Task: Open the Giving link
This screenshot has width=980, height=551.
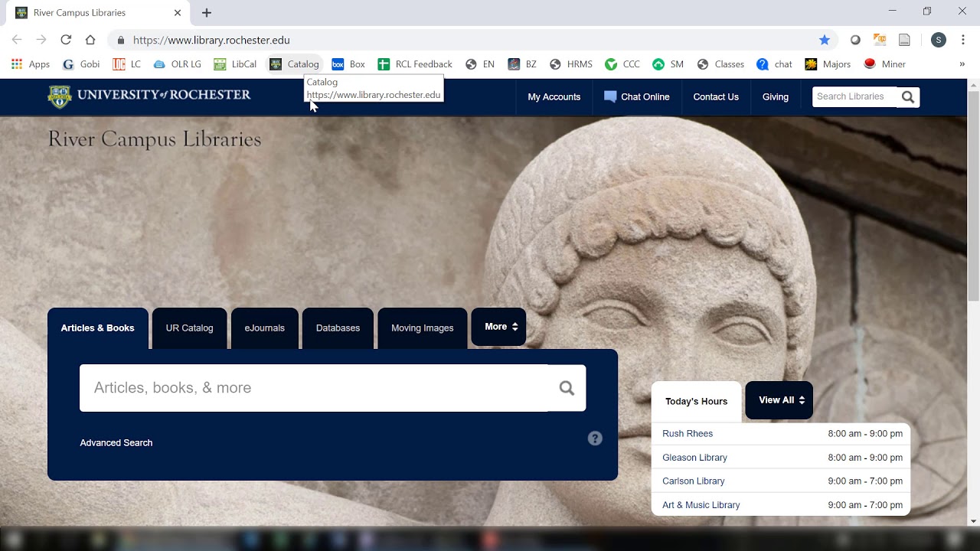Action: (776, 97)
